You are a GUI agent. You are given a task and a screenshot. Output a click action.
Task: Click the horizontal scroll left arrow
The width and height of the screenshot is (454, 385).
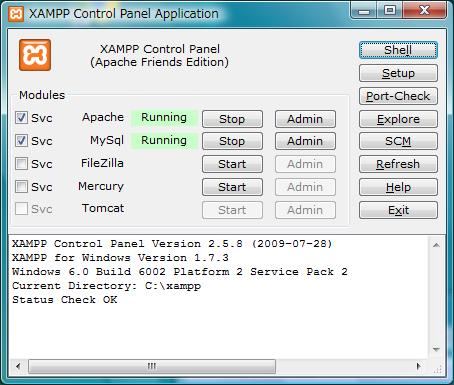[18, 366]
